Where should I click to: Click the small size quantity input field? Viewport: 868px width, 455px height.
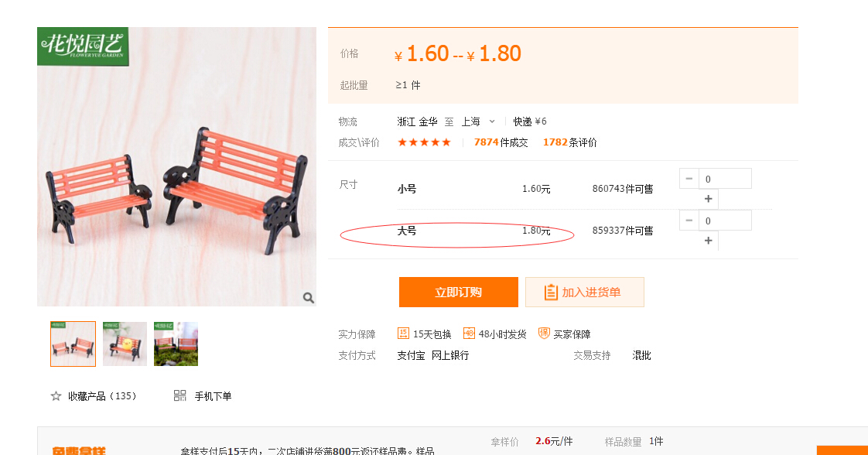[725, 179]
